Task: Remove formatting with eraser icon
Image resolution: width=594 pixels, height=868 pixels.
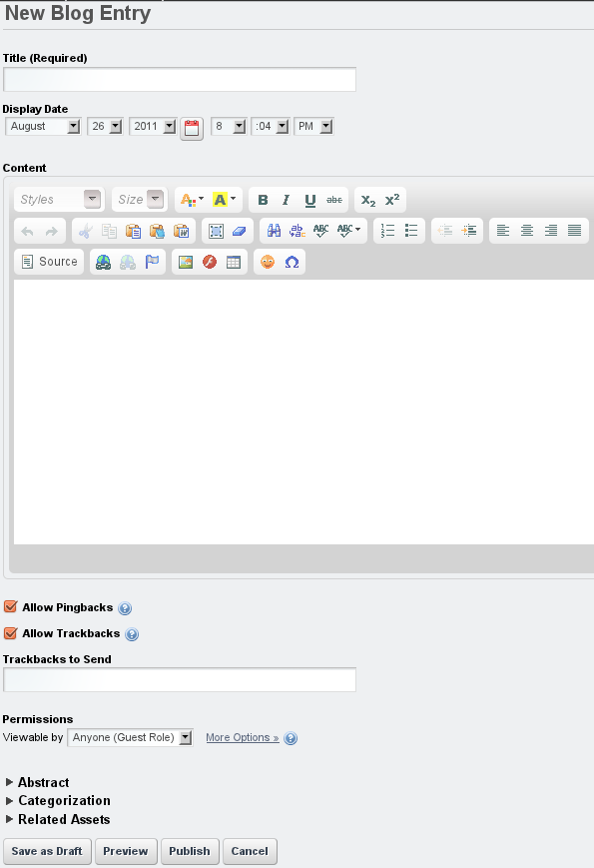Action: click(239, 231)
